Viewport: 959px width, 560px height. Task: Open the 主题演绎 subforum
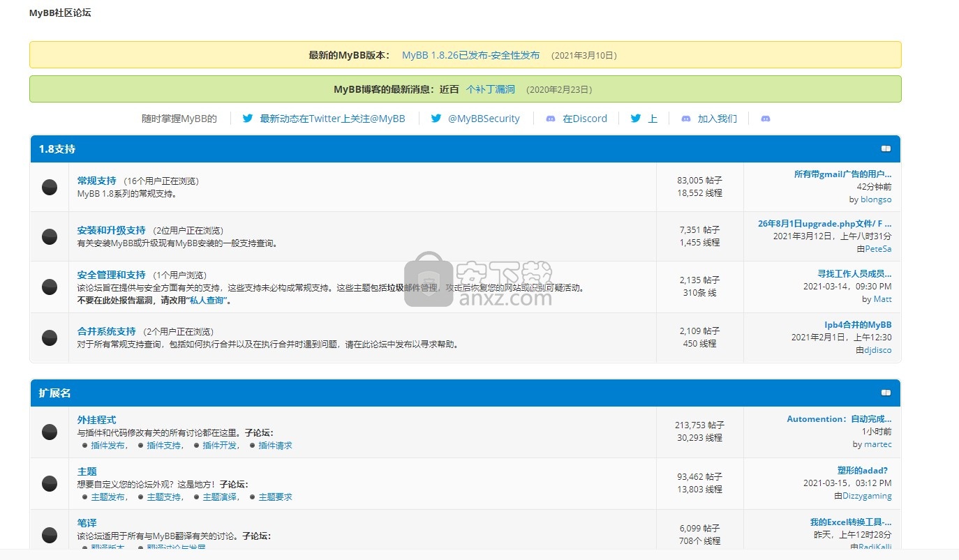tap(221, 497)
